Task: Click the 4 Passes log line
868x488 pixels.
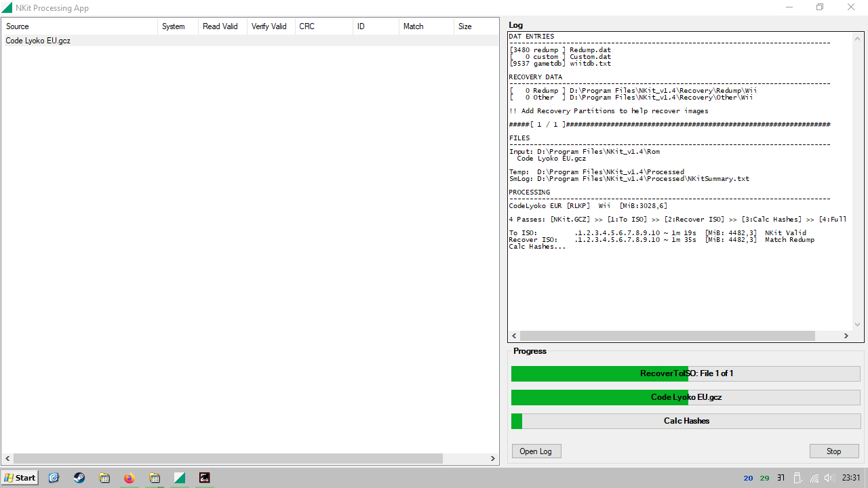Action: coord(678,220)
